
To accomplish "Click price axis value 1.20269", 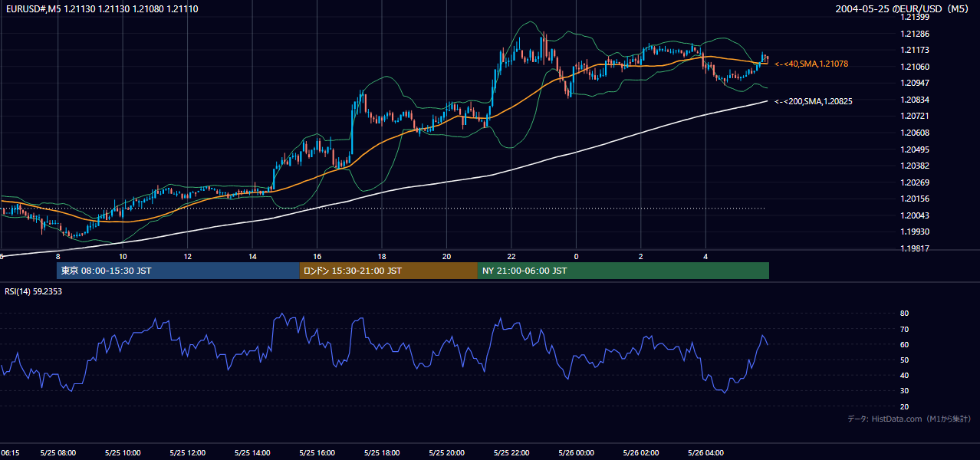I will [x=916, y=182].
